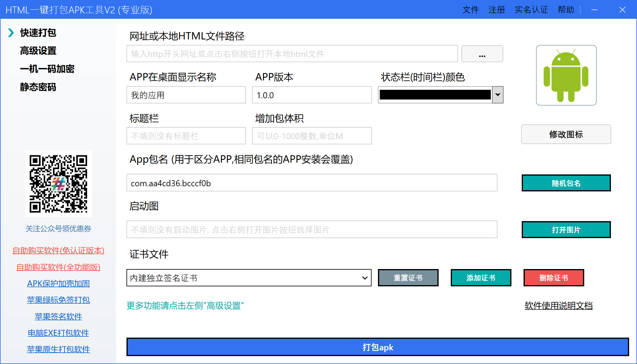Open the 帮助 menu
The height and width of the screenshot is (364, 637).
(566, 10)
